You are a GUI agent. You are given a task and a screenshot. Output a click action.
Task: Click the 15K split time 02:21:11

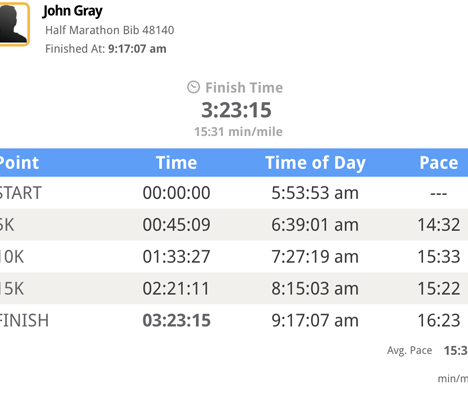coord(176,288)
